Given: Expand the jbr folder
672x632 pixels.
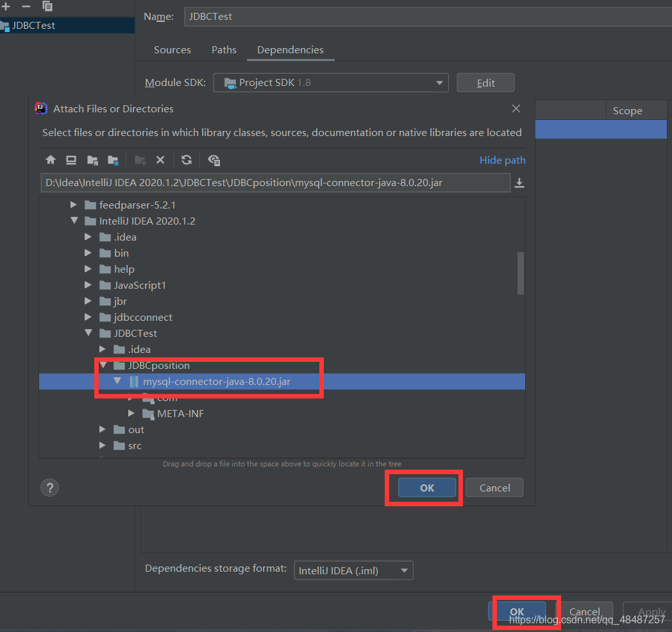Looking at the screenshot, I should pyautogui.click(x=88, y=301).
